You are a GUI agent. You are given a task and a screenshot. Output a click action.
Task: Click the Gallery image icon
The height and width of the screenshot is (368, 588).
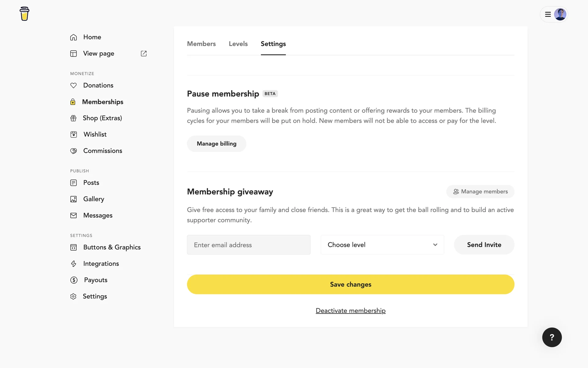73,199
